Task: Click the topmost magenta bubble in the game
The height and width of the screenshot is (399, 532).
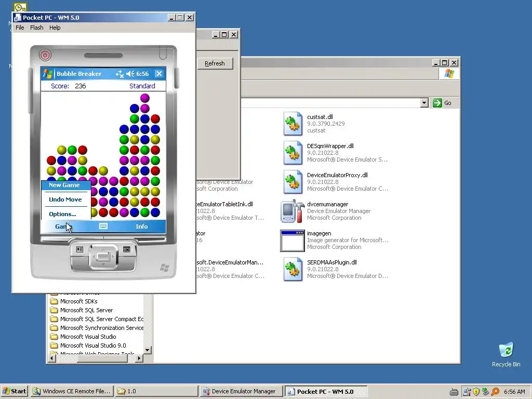Action: 145,98
